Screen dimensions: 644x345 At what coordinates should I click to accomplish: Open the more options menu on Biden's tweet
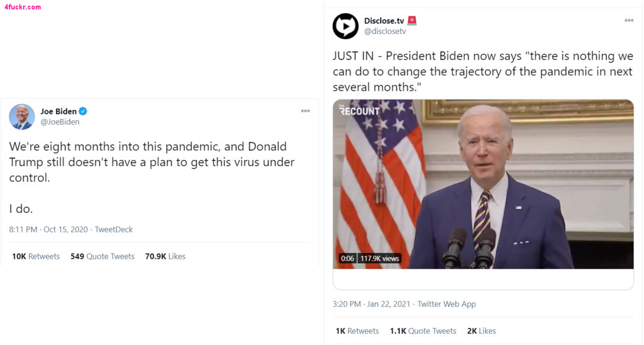[x=305, y=111]
